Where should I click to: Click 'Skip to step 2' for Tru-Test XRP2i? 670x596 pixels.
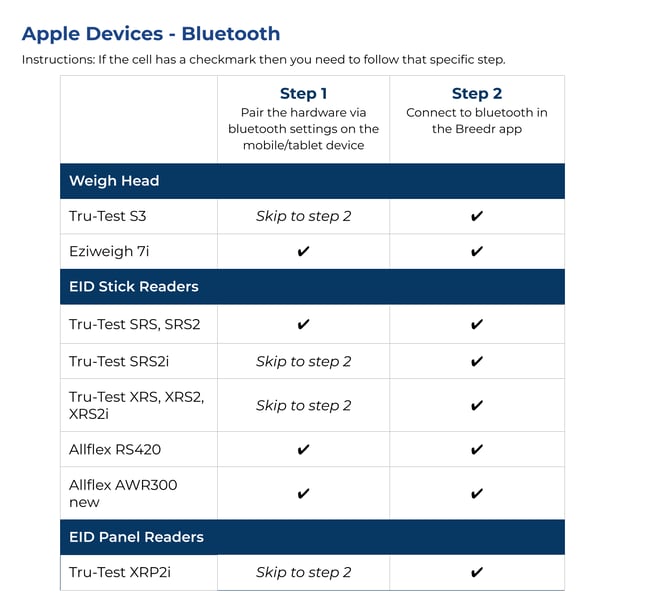[x=304, y=573]
